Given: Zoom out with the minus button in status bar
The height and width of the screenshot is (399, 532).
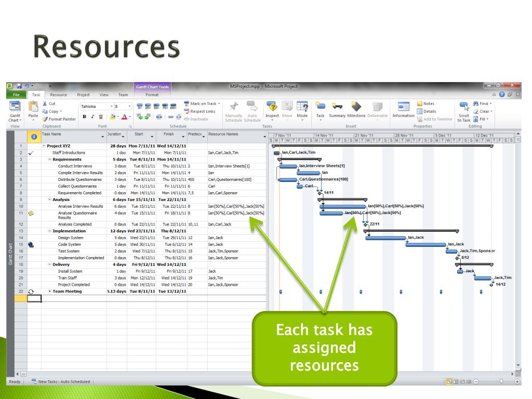Looking at the screenshot, I should click(476, 382).
